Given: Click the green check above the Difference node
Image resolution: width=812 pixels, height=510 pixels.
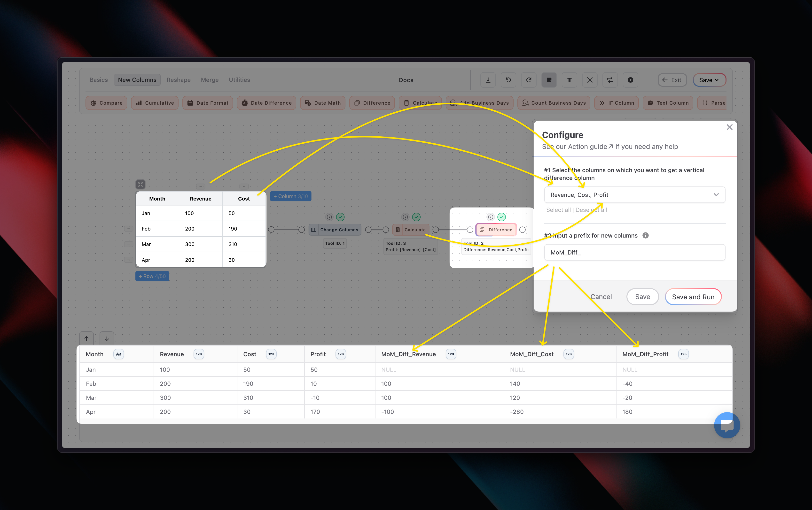Looking at the screenshot, I should coord(501,217).
